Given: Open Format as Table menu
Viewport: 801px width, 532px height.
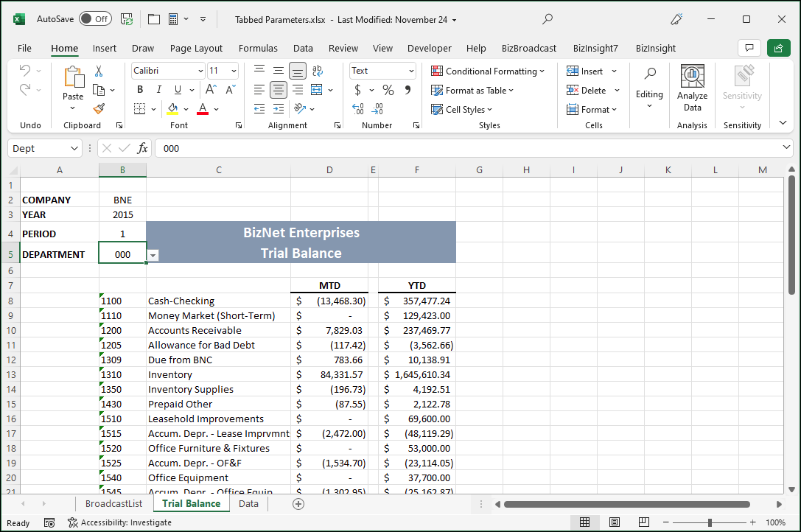Looking at the screenshot, I should coord(472,91).
